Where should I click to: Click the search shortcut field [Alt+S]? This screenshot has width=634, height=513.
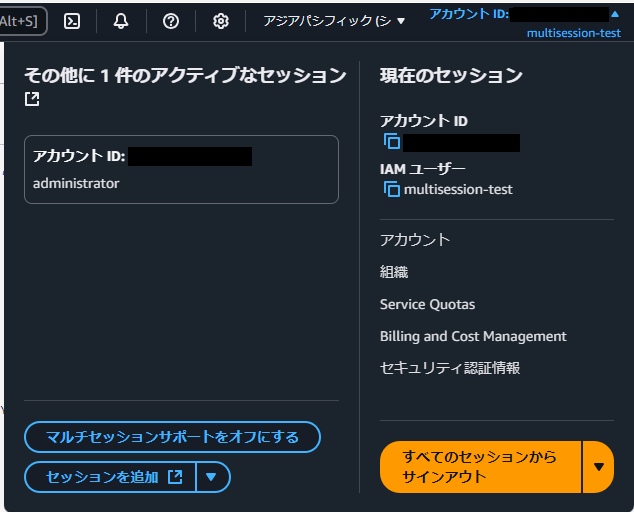pyautogui.click(x=23, y=21)
